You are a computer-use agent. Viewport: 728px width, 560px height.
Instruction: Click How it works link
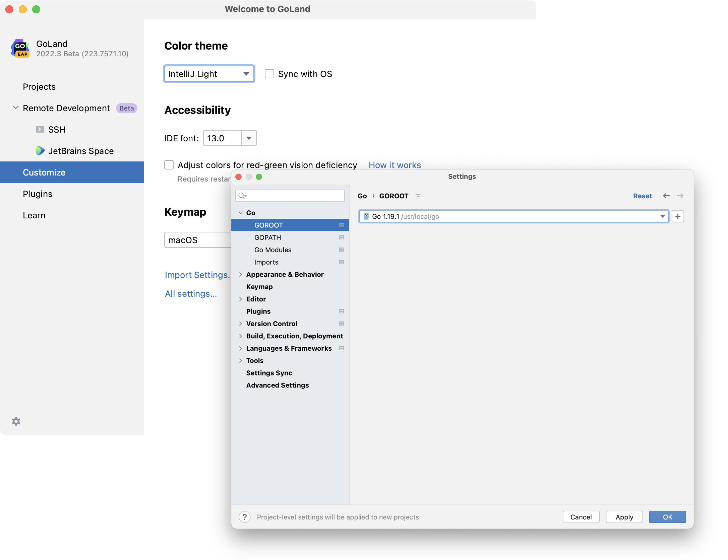tap(395, 165)
